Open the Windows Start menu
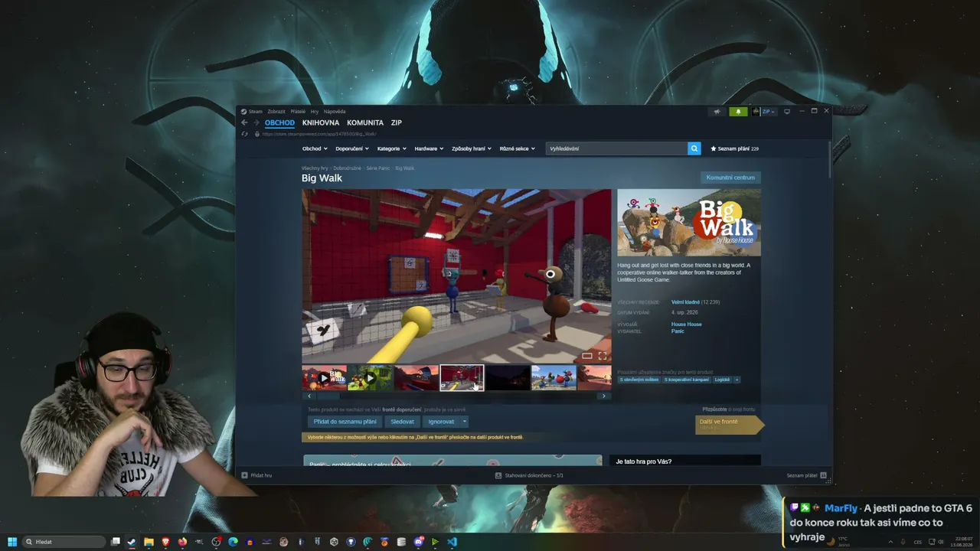 point(12,542)
